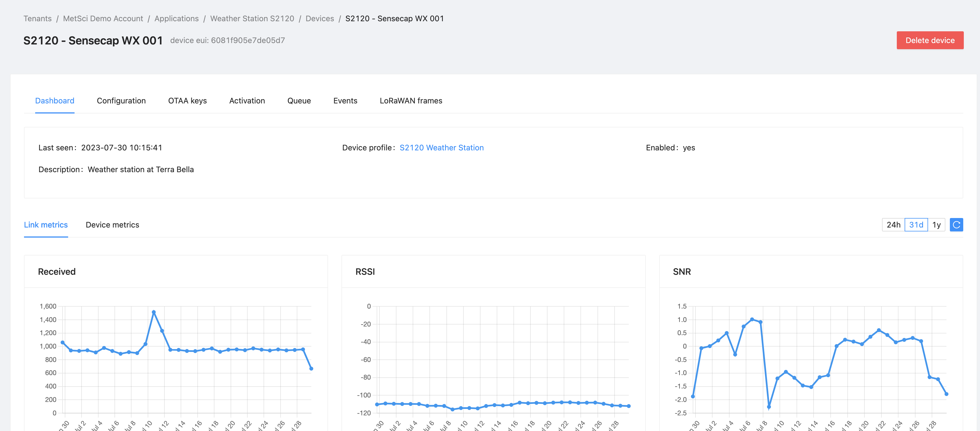Open the Configuration tab

pos(121,101)
